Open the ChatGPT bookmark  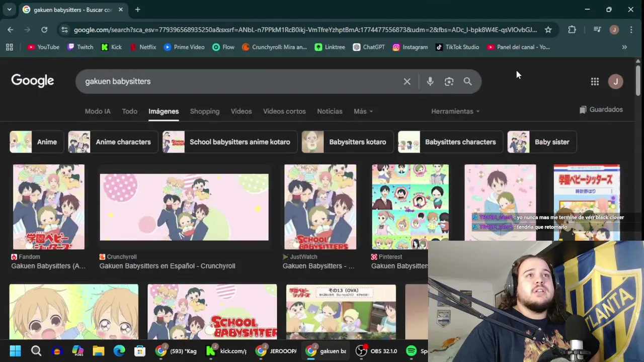pos(369,47)
